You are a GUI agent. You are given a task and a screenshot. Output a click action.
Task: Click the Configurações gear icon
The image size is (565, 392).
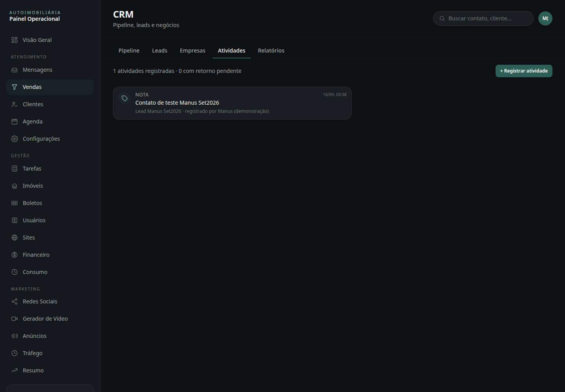tap(15, 139)
